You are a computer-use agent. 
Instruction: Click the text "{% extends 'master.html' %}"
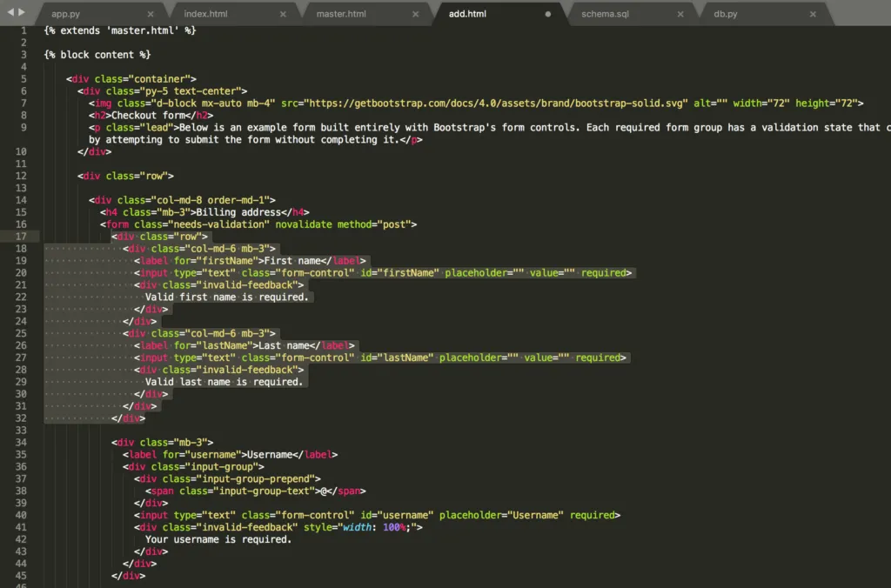coord(120,30)
